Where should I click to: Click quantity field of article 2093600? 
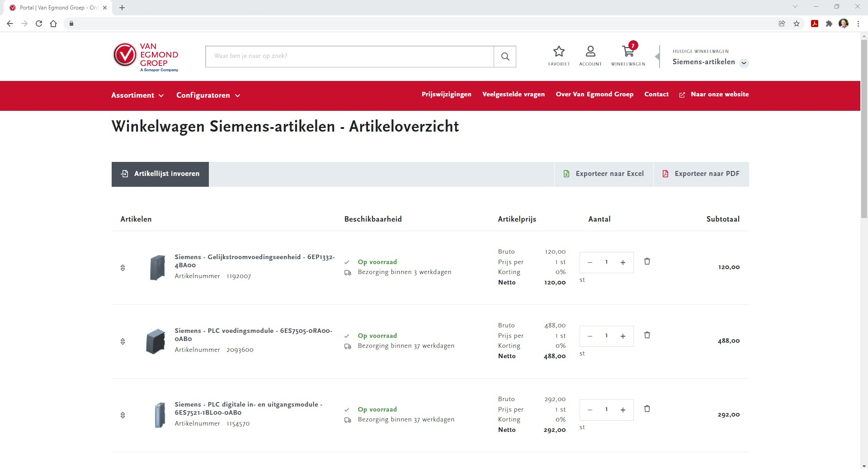coord(606,336)
